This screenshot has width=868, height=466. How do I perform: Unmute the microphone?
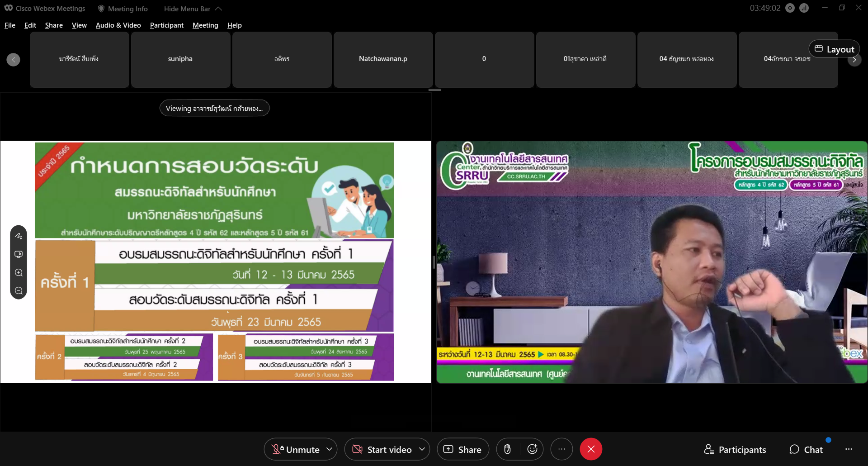[296, 449]
